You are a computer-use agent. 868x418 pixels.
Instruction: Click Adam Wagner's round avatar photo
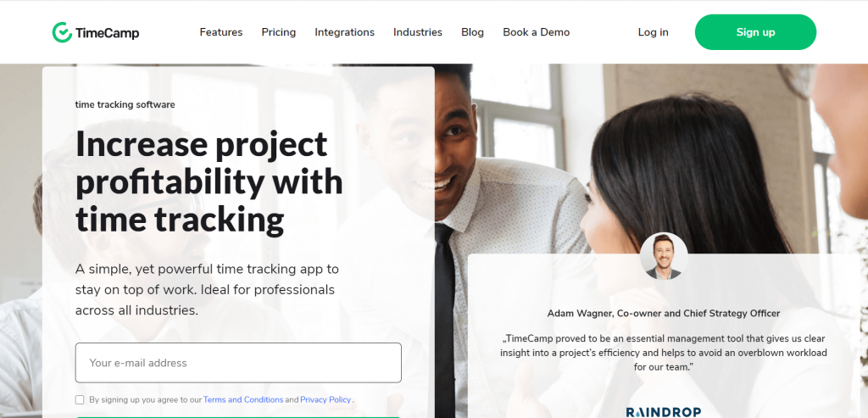coord(664,256)
